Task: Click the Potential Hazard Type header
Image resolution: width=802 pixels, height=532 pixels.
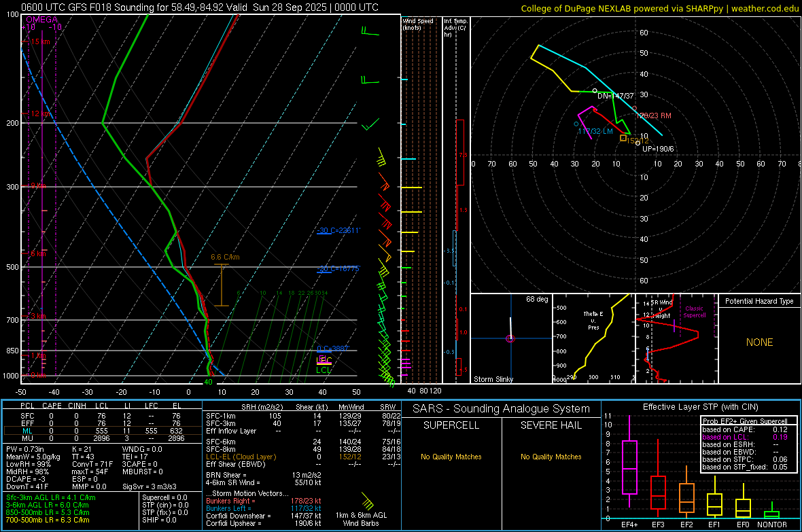Action: pos(759,301)
